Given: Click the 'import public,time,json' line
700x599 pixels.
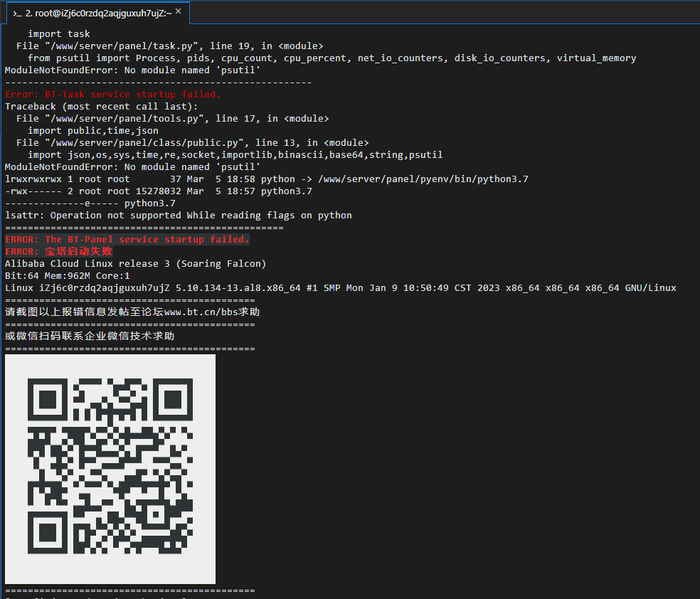Looking at the screenshot, I should tap(93, 130).
